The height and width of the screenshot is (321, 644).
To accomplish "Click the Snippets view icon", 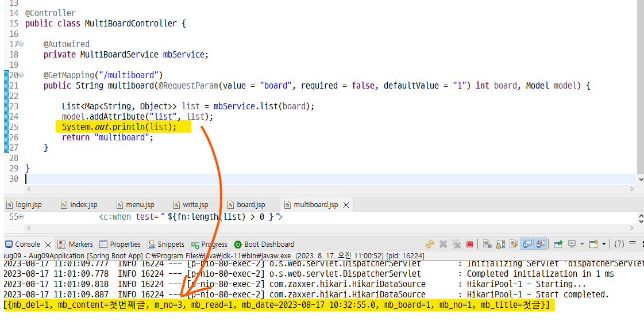I will coord(151,244).
